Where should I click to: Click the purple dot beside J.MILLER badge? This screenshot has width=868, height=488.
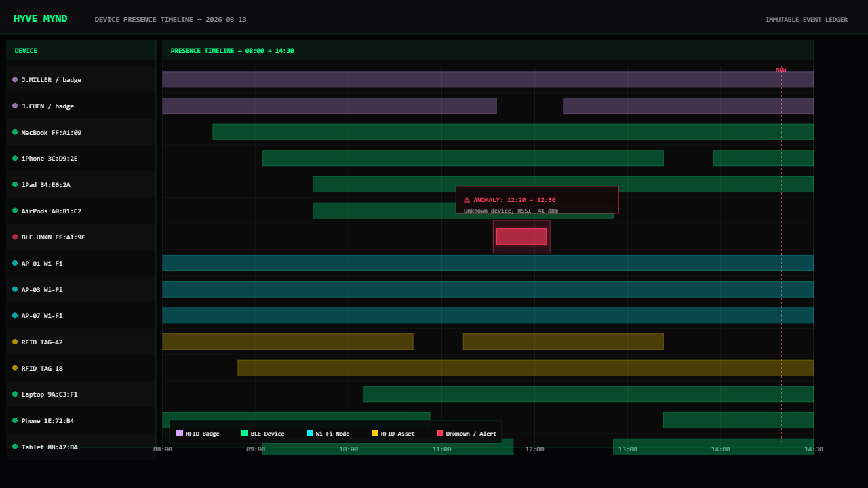pyautogui.click(x=15, y=79)
